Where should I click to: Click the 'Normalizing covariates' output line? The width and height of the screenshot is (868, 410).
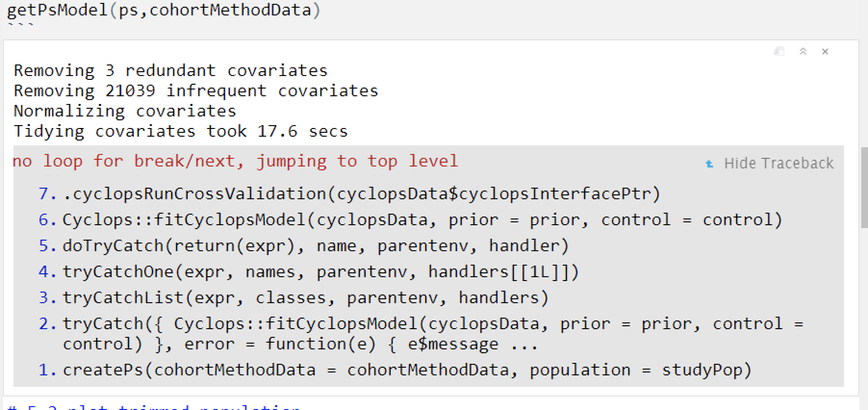coord(125,111)
